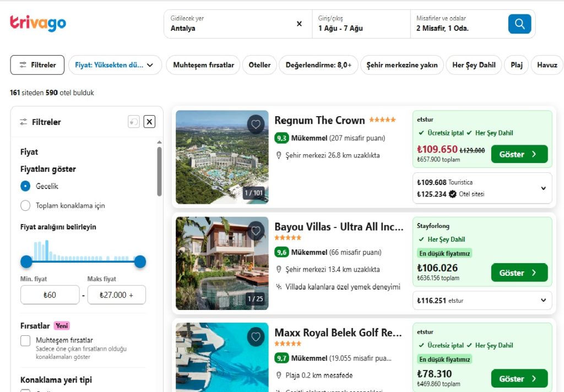Open the Regnum The Crown hotel title
Image resolution: width=564 pixels, height=392 pixels.
point(319,121)
